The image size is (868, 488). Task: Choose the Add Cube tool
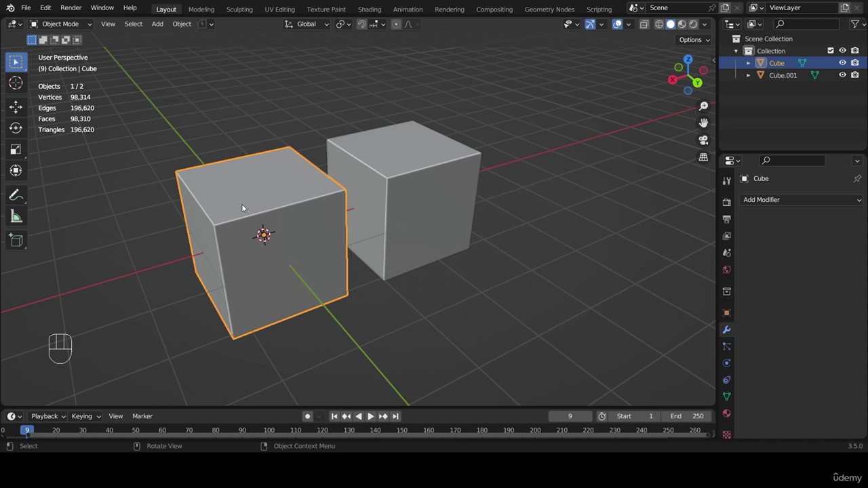click(16, 241)
